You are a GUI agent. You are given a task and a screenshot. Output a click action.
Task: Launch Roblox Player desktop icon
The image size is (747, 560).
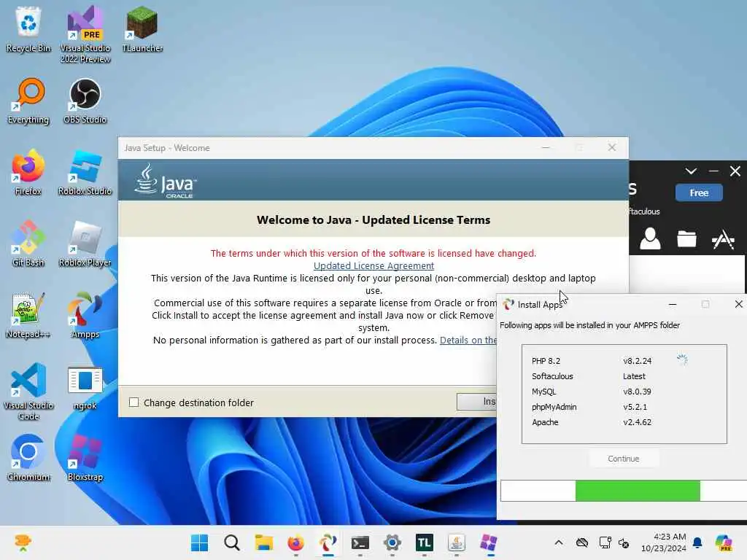tap(85, 244)
